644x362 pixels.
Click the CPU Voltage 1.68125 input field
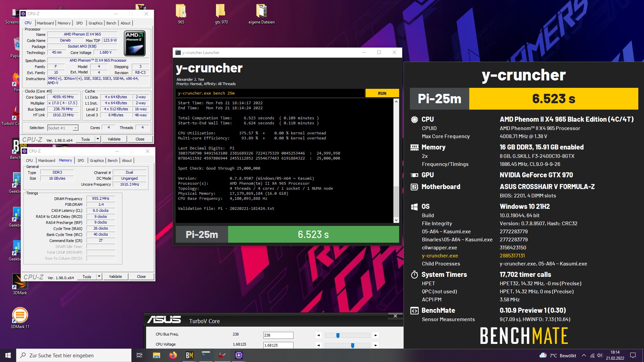pos(278,345)
